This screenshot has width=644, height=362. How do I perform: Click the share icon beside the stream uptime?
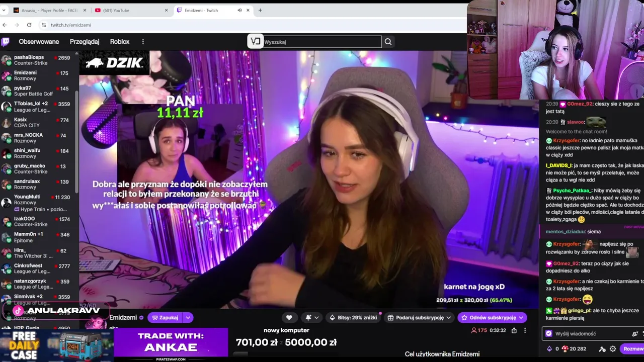click(x=514, y=330)
